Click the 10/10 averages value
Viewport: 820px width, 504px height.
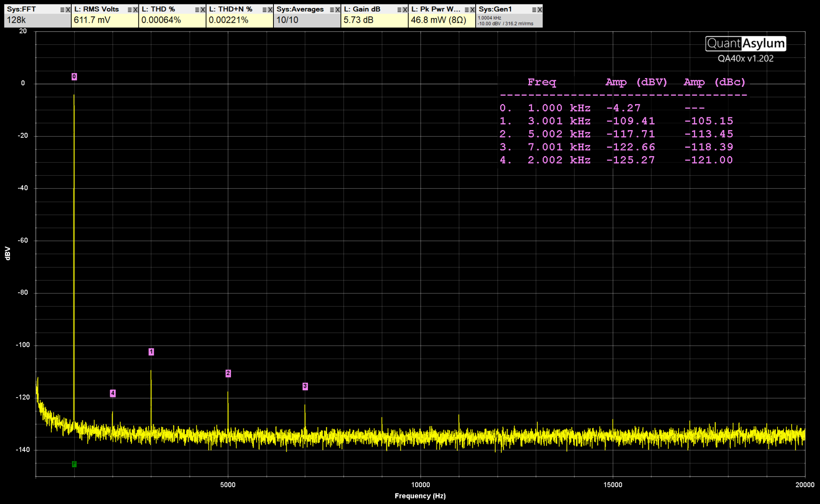coord(287,20)
